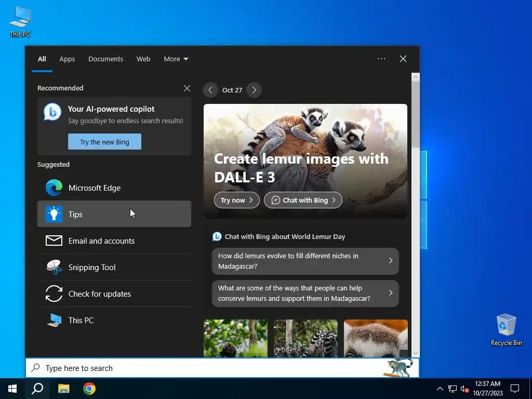Switch to the Documents search tab
Viewport: 532px width, 399px height.
click(105, 59)
